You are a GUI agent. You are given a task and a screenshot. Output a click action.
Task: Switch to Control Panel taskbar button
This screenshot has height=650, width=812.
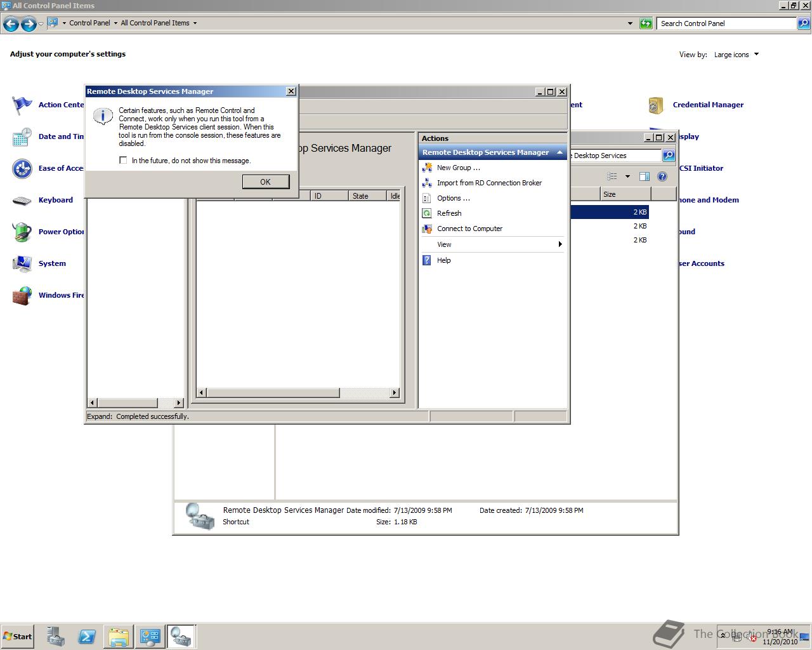point(150,637)
